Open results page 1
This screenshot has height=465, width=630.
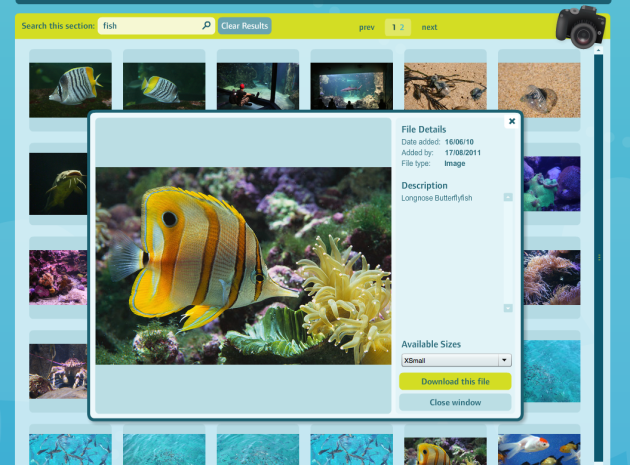pos(394,27)
